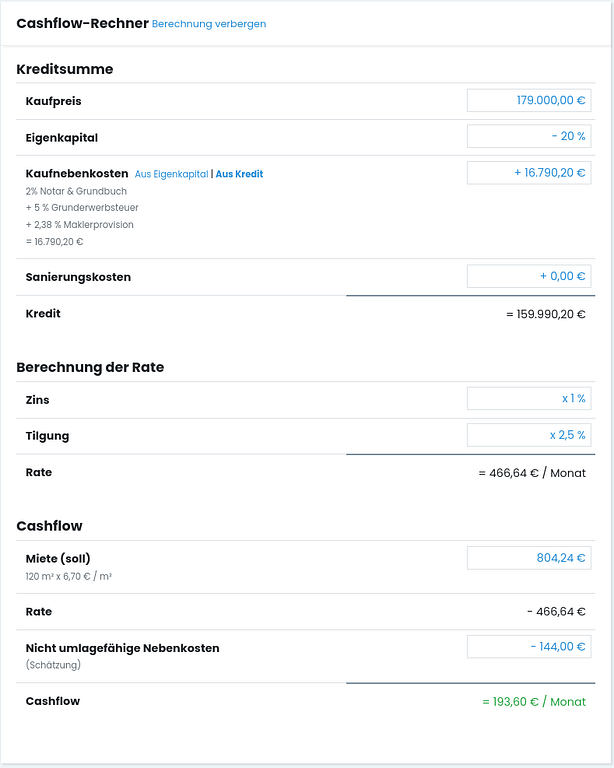Click the Kreditsumme section heading
The image size is (614, 768).
click(65, 69)
